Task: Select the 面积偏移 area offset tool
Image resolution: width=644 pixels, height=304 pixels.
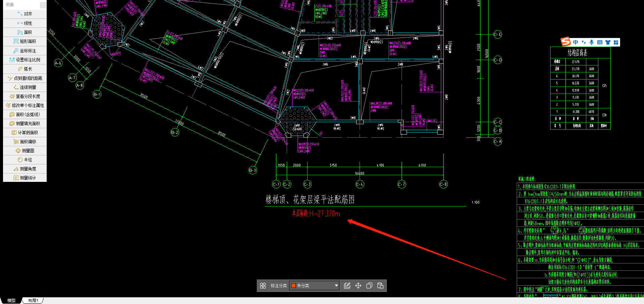Action: click(x=25, y=142)
